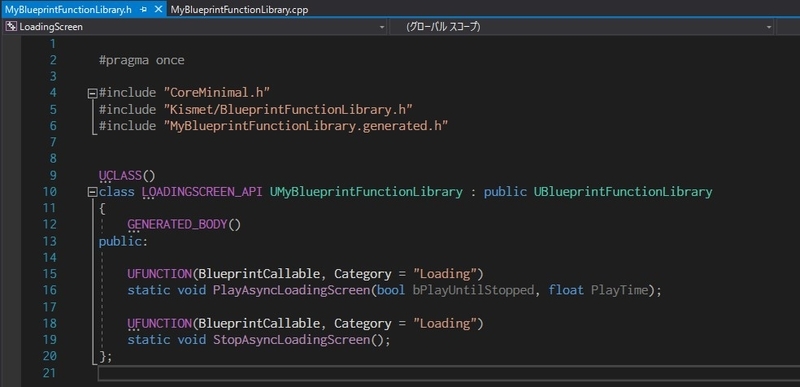Screen dimensions: 800x387
Task: Click "CoreMinimal.h" include string
Action: click(216, 93)
